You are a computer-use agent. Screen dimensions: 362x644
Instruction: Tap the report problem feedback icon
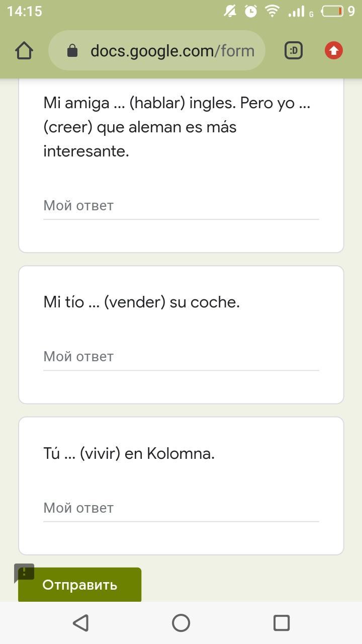point(24,573)
